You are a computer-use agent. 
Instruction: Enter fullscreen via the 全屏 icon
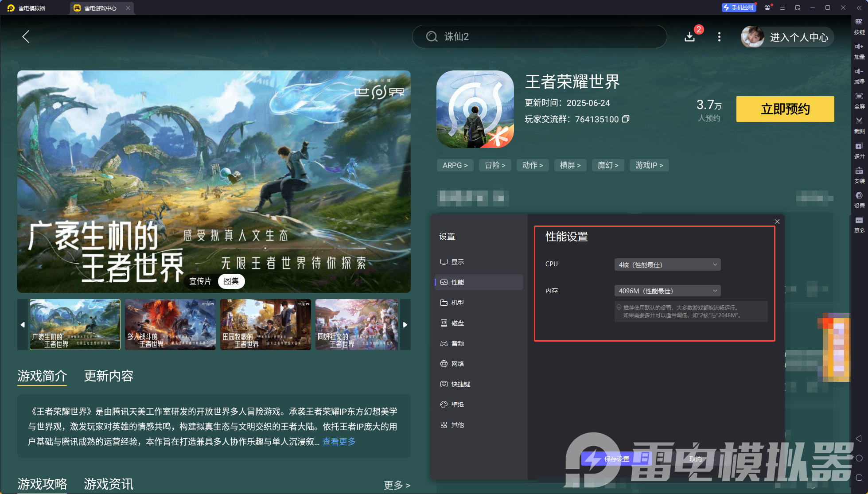[x=859, y=101]
